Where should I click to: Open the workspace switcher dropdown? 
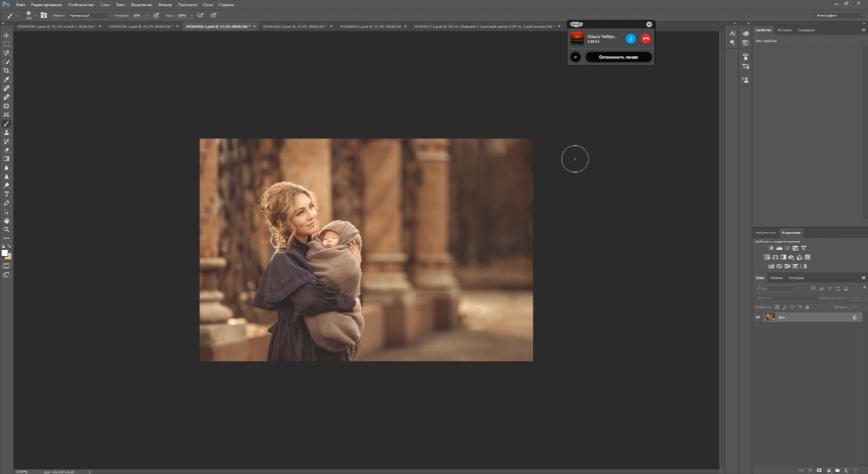point(839,15)
